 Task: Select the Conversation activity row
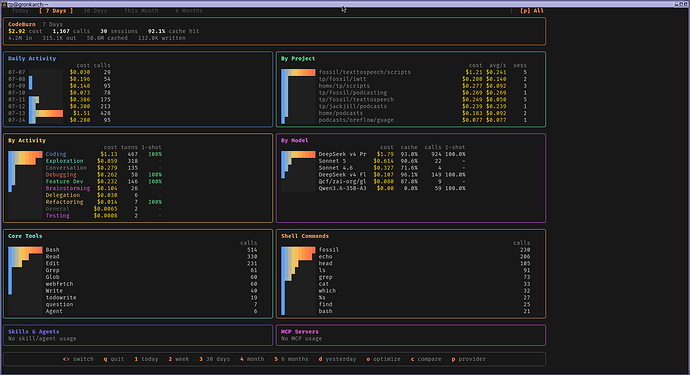tap(85, 168)
